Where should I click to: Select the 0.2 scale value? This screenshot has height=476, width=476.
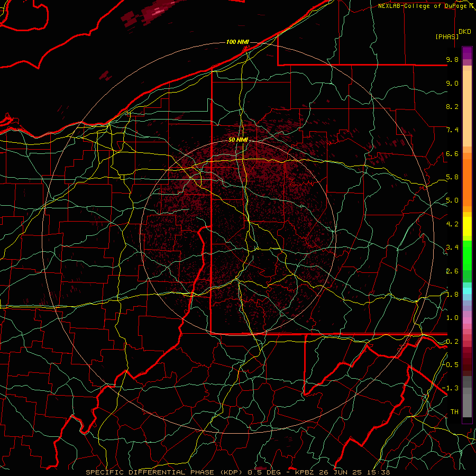(452, 342)
